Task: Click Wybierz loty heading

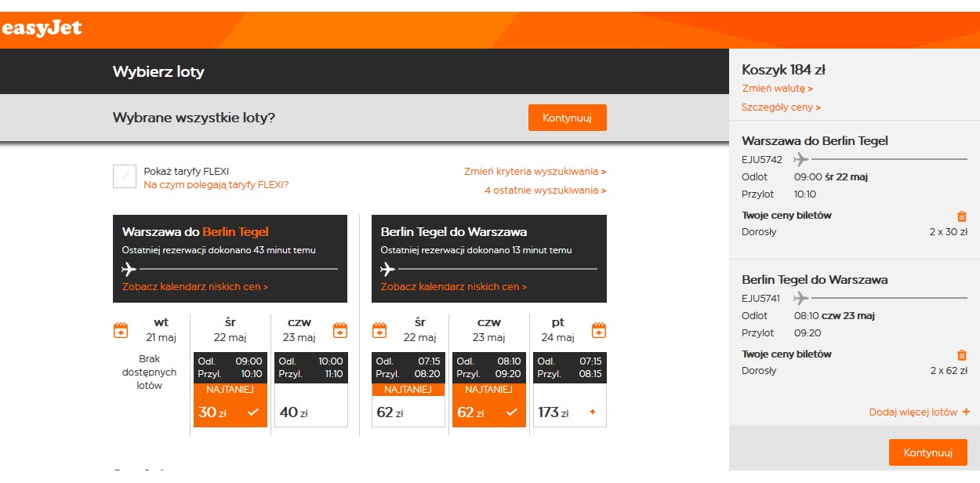Action: tap(158, 72)
